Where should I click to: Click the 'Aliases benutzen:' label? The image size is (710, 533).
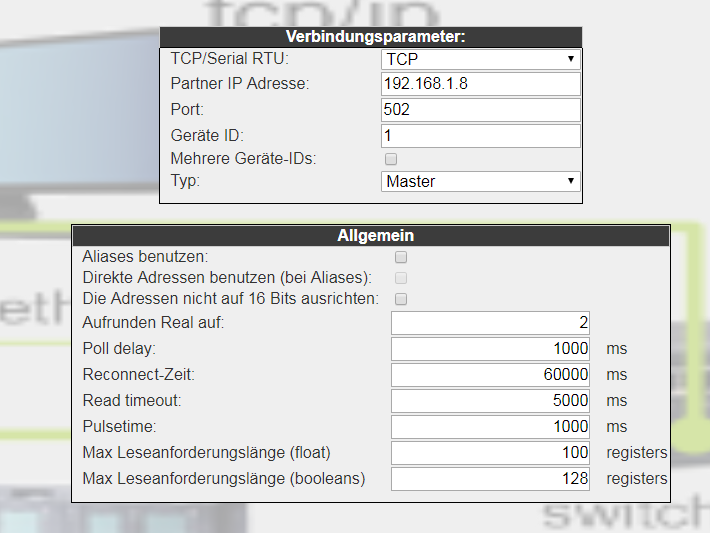pos(145,257)
